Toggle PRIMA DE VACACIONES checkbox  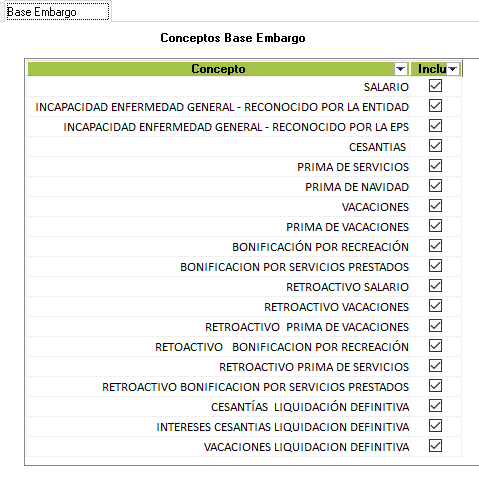point(435,226)
